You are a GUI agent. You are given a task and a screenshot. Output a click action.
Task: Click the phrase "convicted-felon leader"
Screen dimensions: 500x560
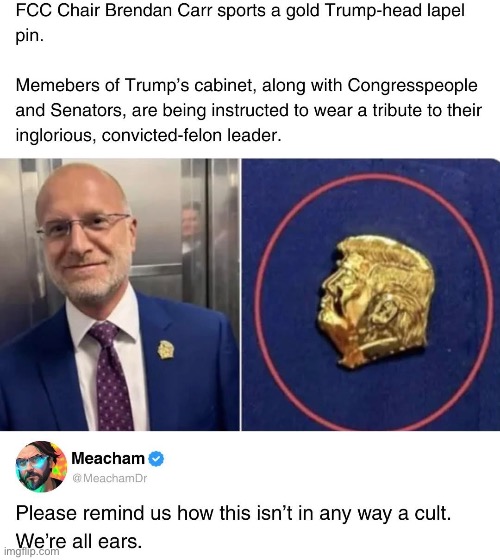tap(189, 135)
